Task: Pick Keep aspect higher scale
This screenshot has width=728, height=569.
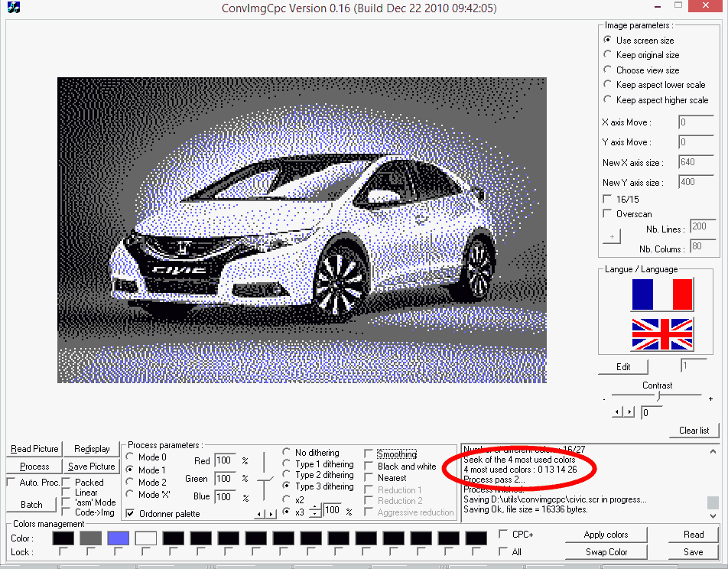Action: pos(607,99)
